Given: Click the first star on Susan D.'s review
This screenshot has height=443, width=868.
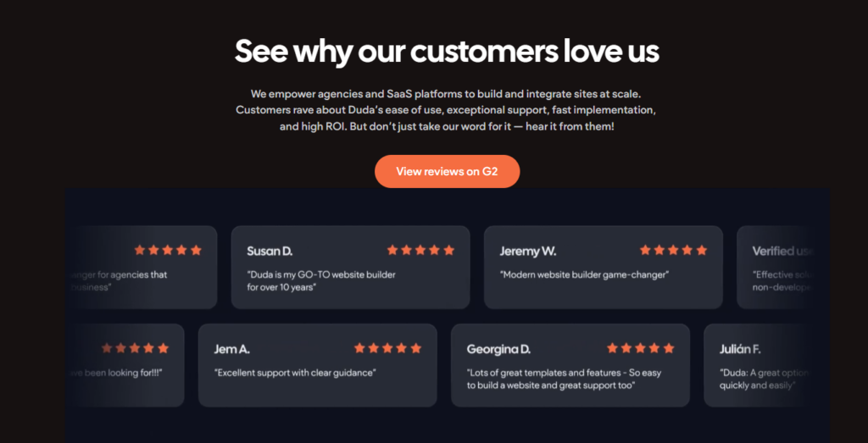Looking at the screenshot, I should (392, 250).
